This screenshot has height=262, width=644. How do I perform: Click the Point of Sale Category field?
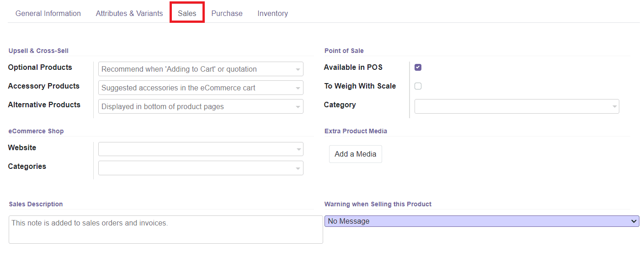(512, 107)
